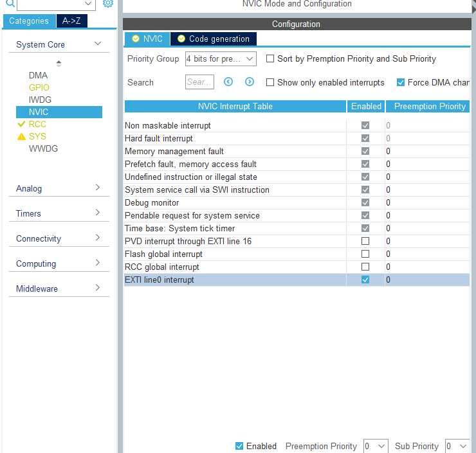Select Pendable request for system service row

point(297,215)
